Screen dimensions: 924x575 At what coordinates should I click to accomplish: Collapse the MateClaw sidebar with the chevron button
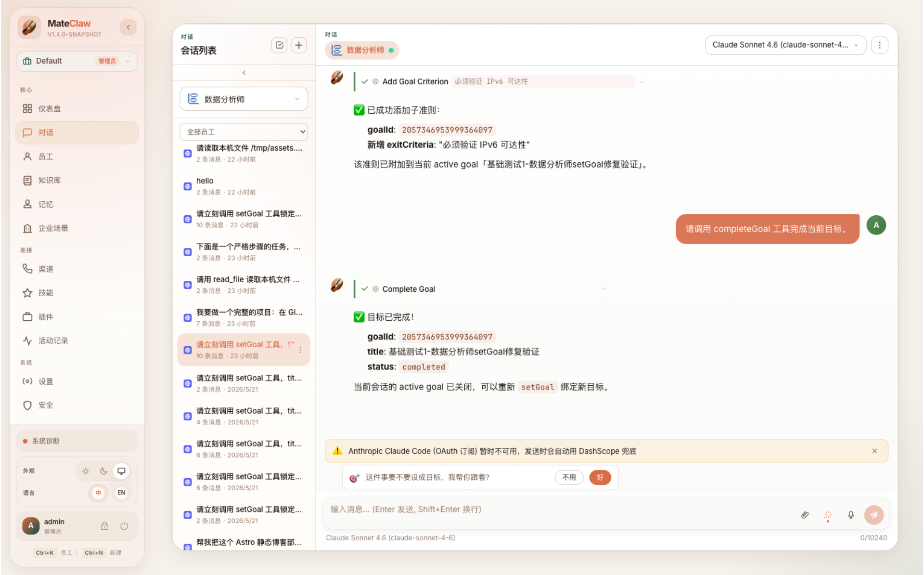(x=128, y=27)
